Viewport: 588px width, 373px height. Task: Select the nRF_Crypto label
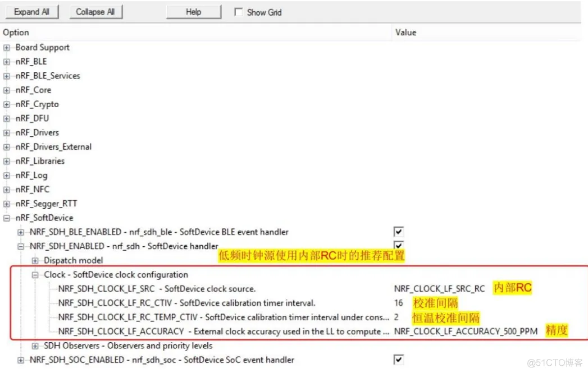(x=37, y=104)
